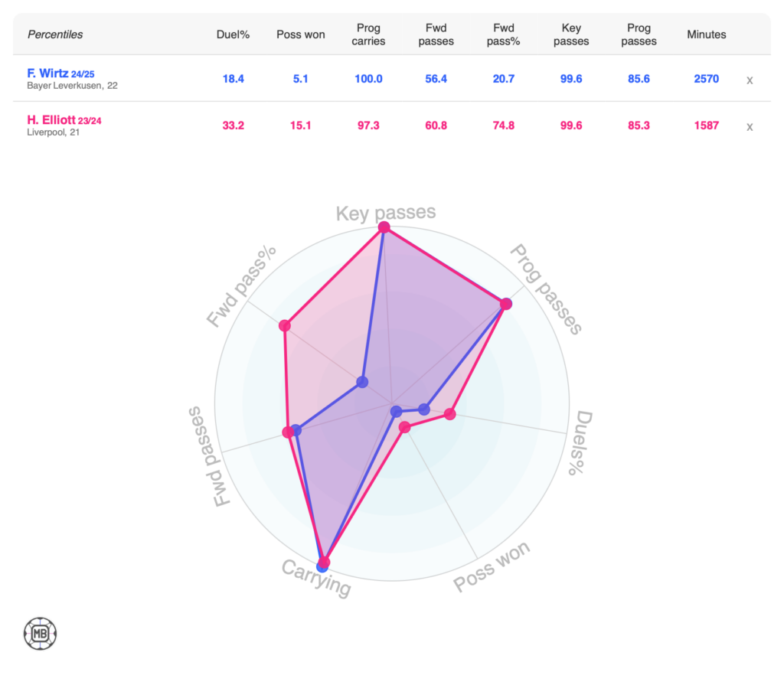Click the Poss won radar axis label
The height and width of the screenshot is (685, 784).
point(492,567)
